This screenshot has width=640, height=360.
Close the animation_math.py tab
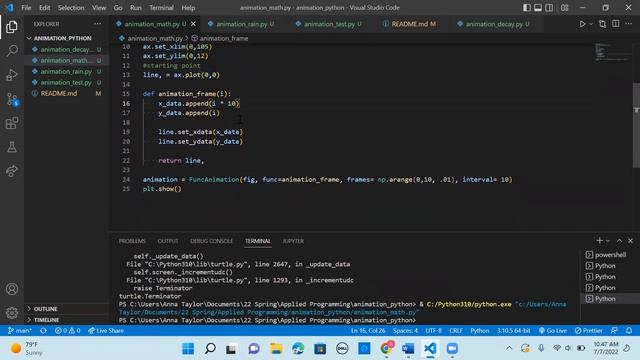point(193,24)
